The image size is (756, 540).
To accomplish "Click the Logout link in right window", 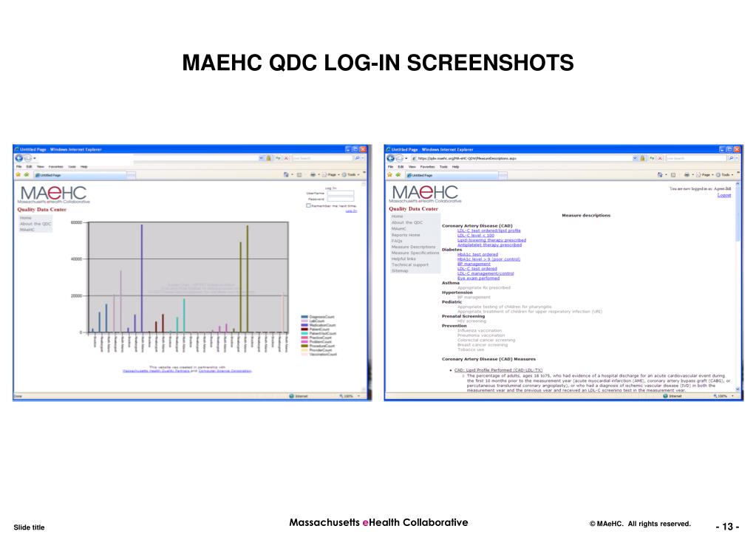I will pyautogui.click(x=723, y=195).
